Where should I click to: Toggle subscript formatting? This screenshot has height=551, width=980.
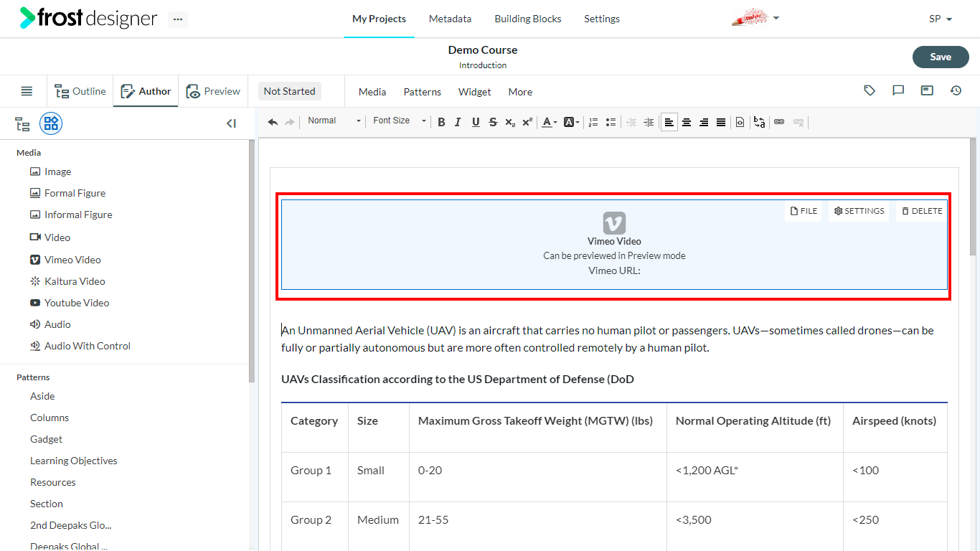(510, 122)
